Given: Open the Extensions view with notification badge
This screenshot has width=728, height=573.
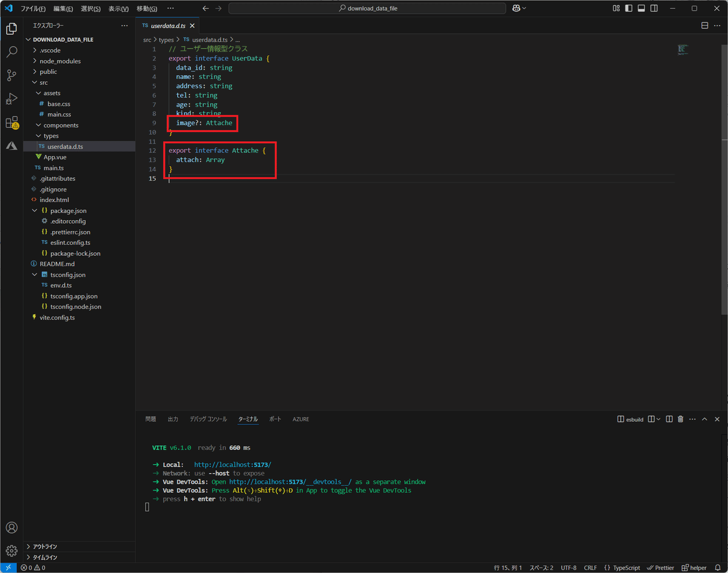Looking at the screenshot, I should tap(12, 122).
